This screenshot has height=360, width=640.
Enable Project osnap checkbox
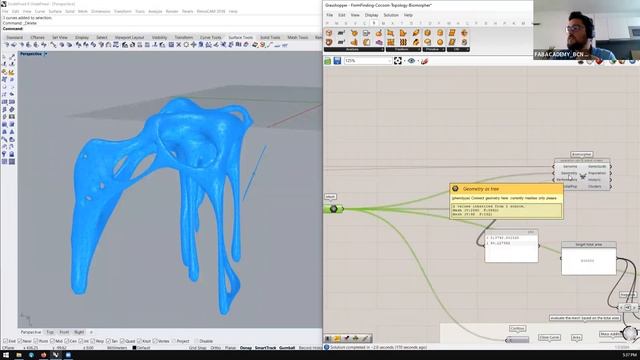(174, 341)
